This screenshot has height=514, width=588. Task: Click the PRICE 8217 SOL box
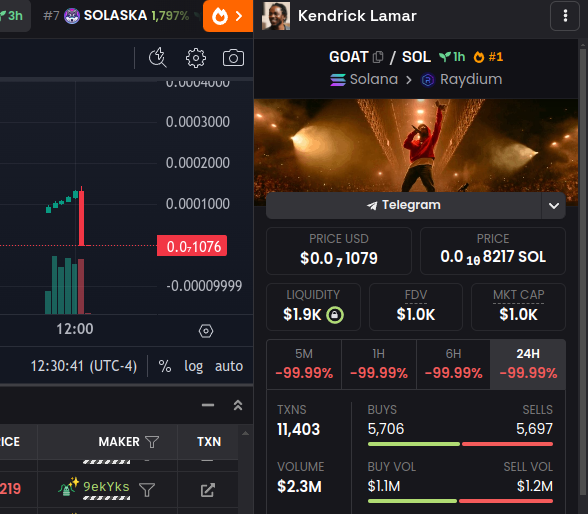(x=493, y=251)
